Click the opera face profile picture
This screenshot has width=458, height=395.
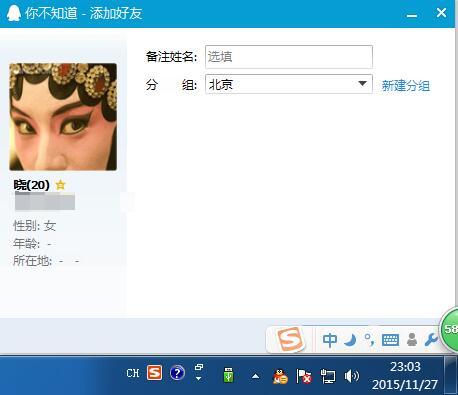pyautogui.click(x=63, y=117)
